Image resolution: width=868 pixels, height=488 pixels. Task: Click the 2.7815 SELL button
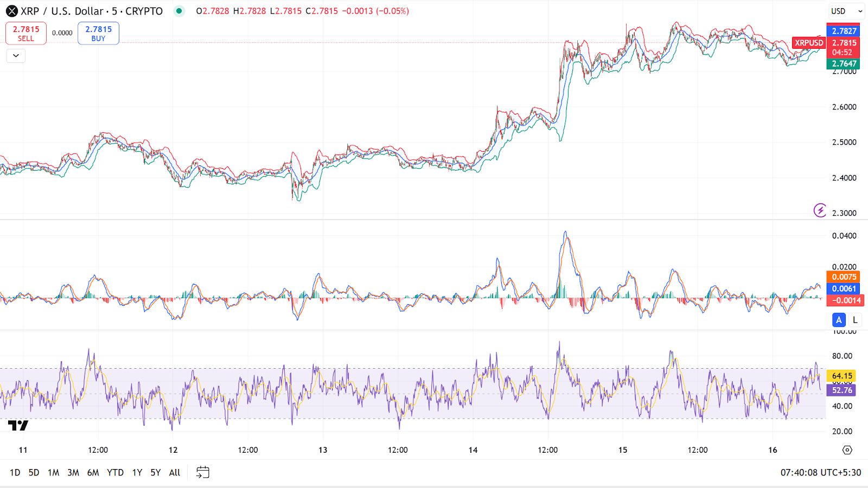[x=26, y=33]
